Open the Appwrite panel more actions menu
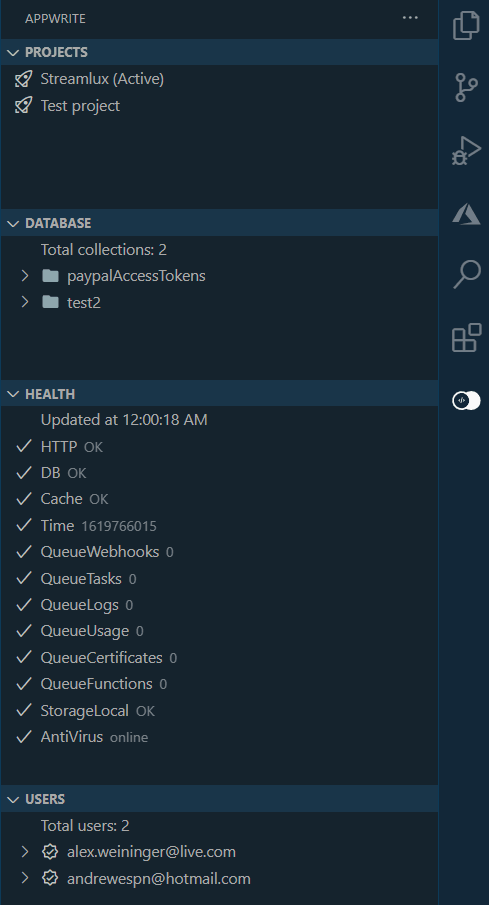Image resolution: width=489 pixels, height=905 pixels. point(410,18)
